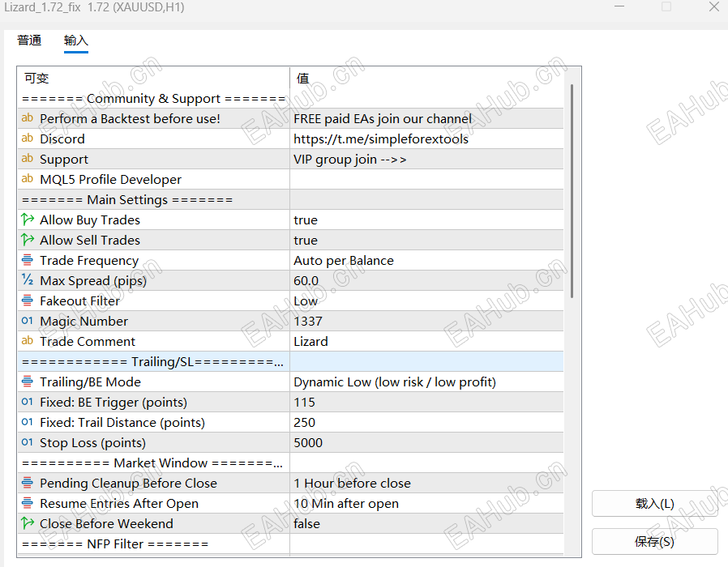Viewport: 728px width, 567px height.
Task: Toggle the Allow Sell Trades true value
Action: pos(426,241)
